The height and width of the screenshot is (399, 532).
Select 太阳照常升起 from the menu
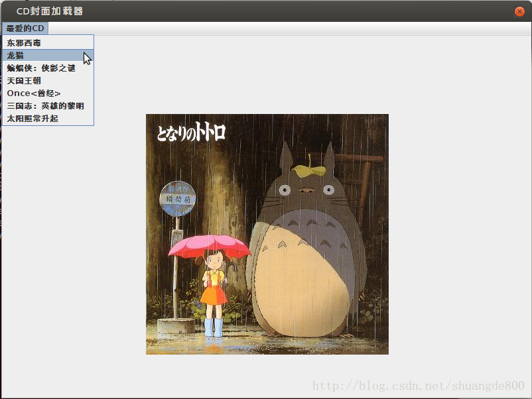click(x=48, y=119)
